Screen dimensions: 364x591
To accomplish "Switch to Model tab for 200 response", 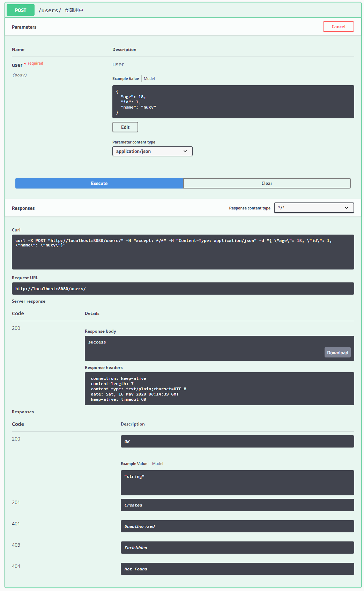I will (x=157, y=464).
